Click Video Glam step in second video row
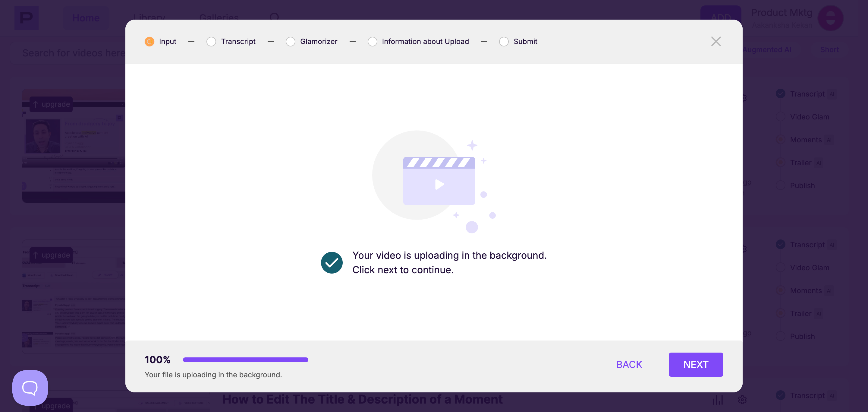This screenshot has width=868, height=412. pos(809,267)
